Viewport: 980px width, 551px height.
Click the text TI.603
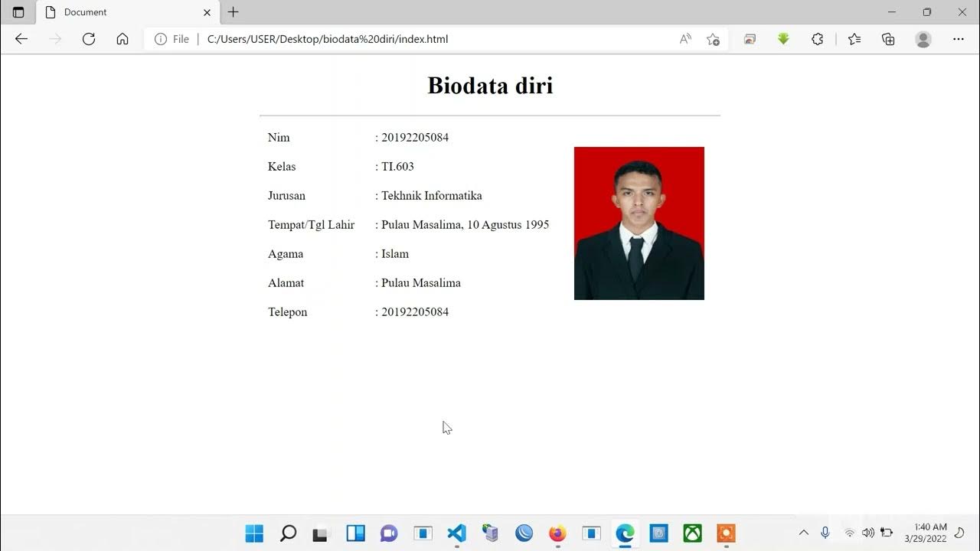click(397, 167)
